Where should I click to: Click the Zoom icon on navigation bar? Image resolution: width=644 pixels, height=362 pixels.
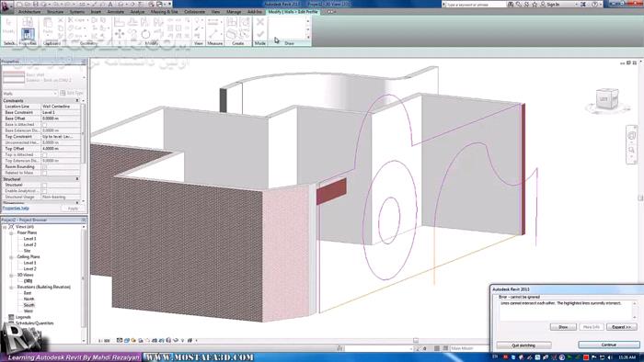pos(632,150)
